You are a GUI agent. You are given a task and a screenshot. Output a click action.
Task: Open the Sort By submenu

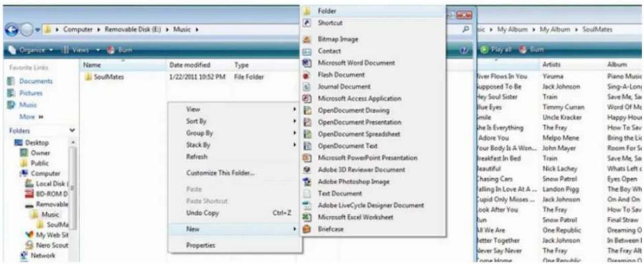point(235,121)
